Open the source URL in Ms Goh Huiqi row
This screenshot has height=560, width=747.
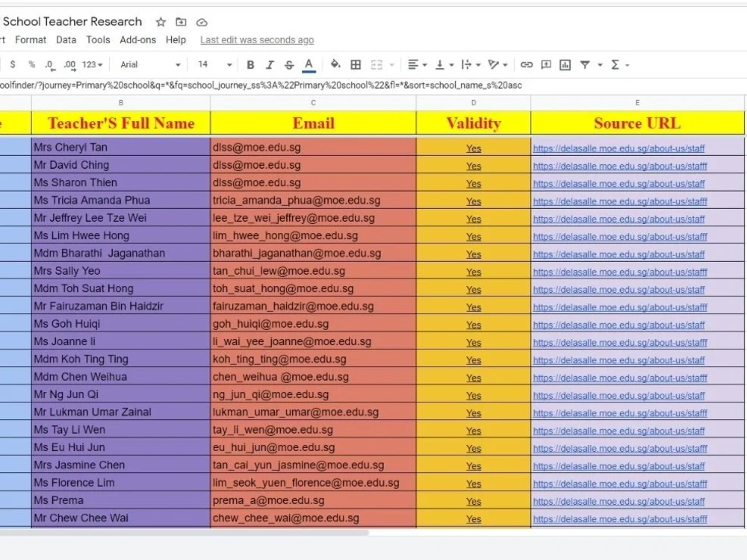[619, 326]
